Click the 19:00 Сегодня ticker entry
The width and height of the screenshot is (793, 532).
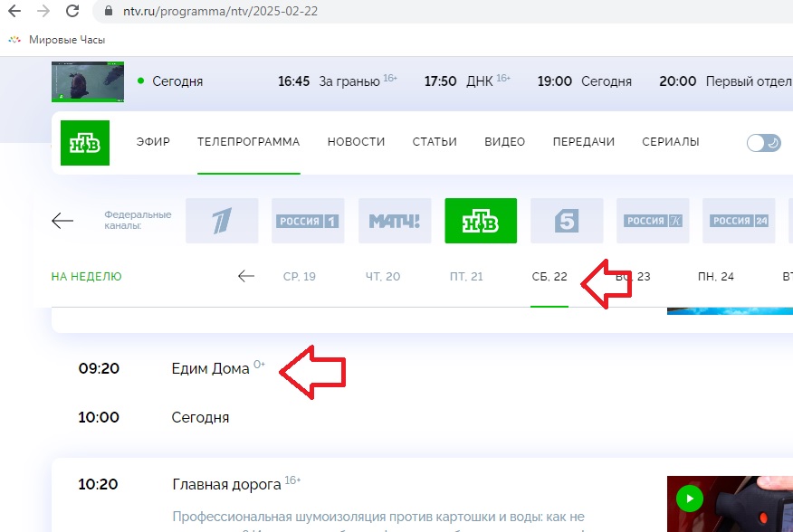(584, 81)
